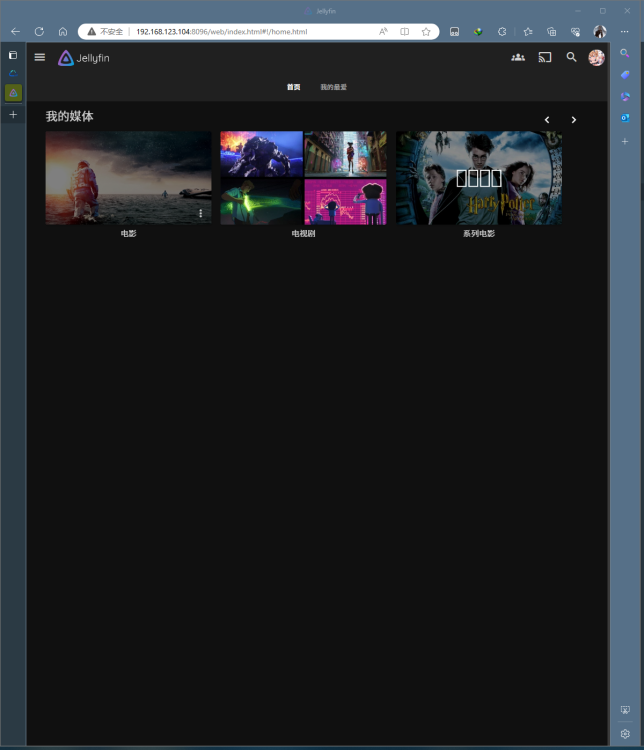This screenshot has width=644, height=750.
Task: Open browser settings and more menu
Action: click(624, 32)
